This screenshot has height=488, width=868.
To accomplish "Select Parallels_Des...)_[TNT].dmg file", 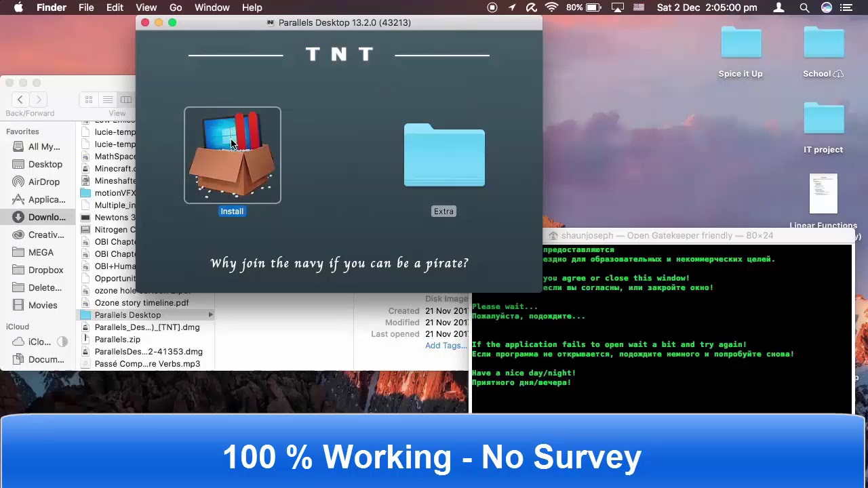I will 146,327.
